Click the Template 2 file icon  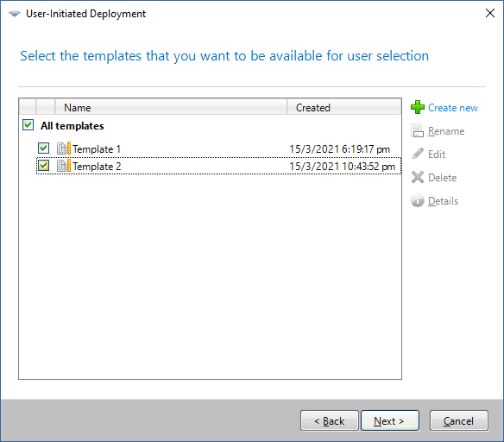tap(64, 166)
